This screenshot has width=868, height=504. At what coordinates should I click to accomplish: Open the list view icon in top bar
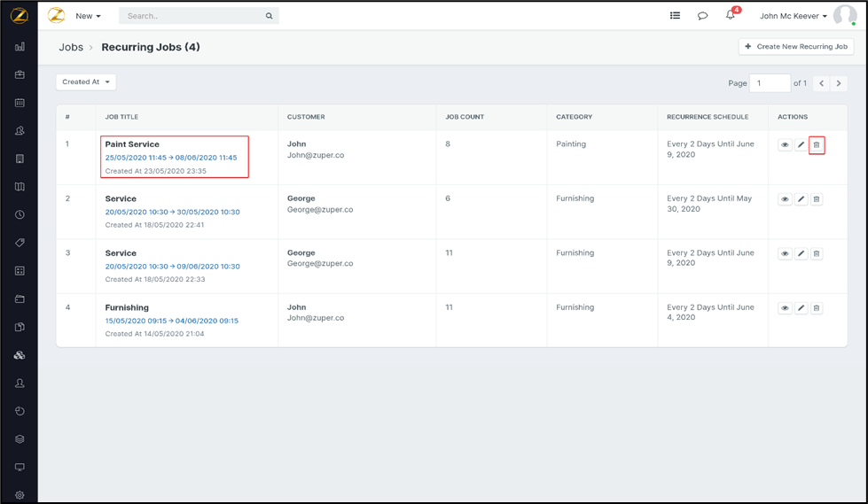[x=675, y=16]
